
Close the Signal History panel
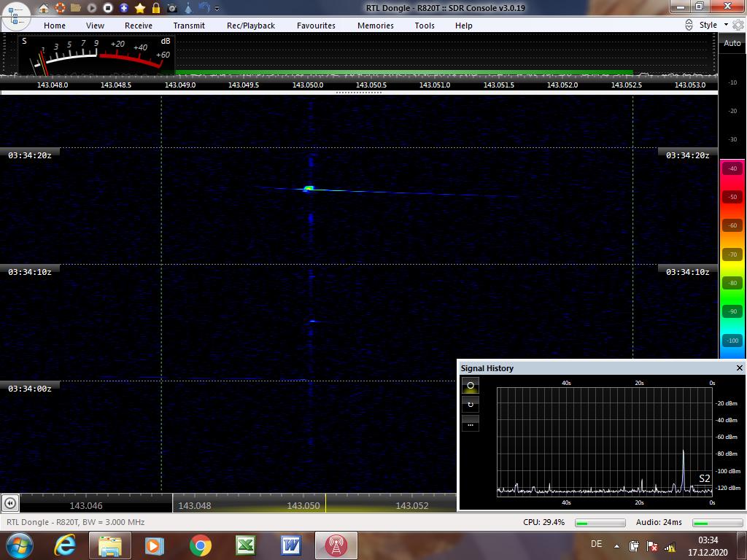(740, 368)
